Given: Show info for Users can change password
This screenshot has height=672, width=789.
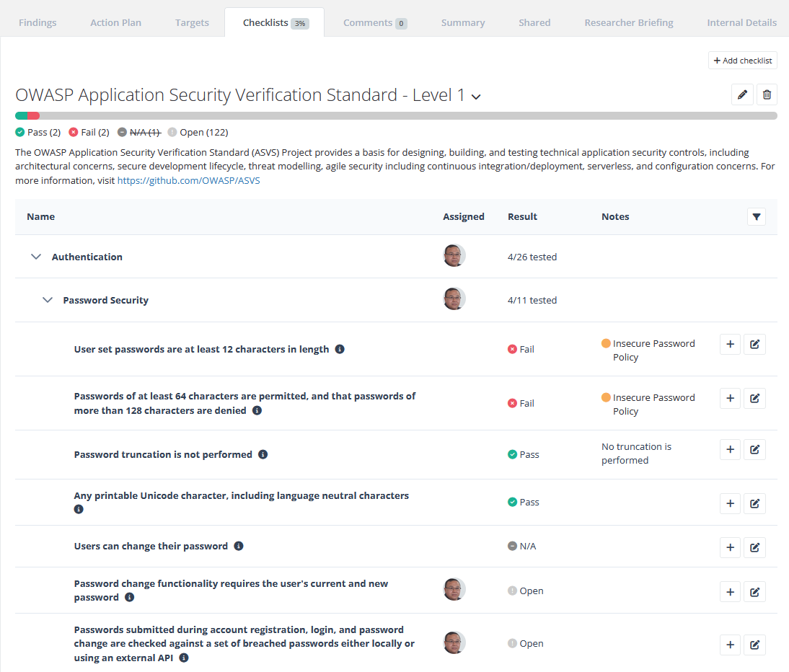Looking at the screenshot, I should (239, 546).
